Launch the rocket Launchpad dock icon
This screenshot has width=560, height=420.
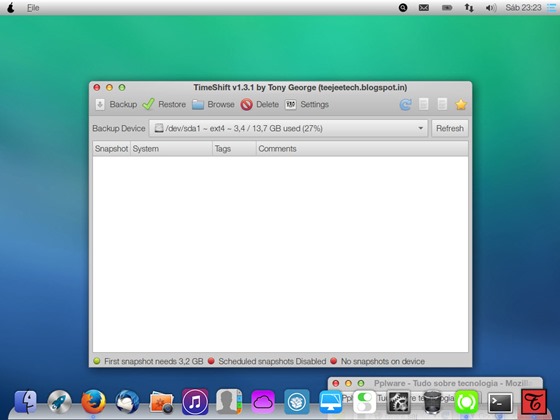59,401
